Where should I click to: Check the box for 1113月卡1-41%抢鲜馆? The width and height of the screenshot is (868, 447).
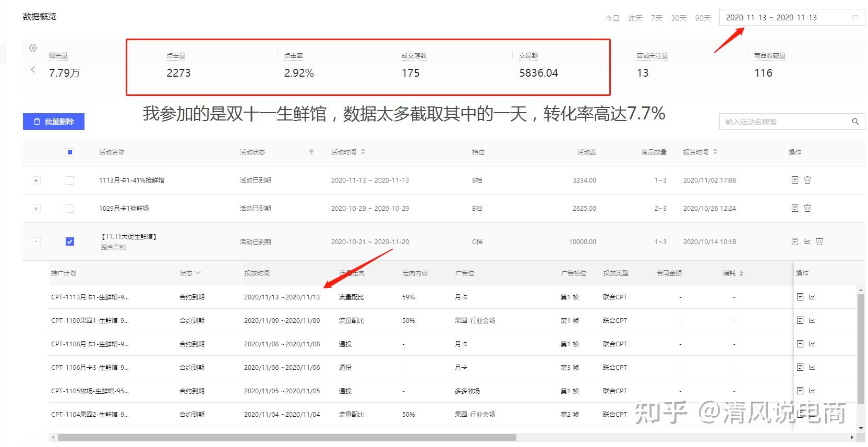coord(70,180)
